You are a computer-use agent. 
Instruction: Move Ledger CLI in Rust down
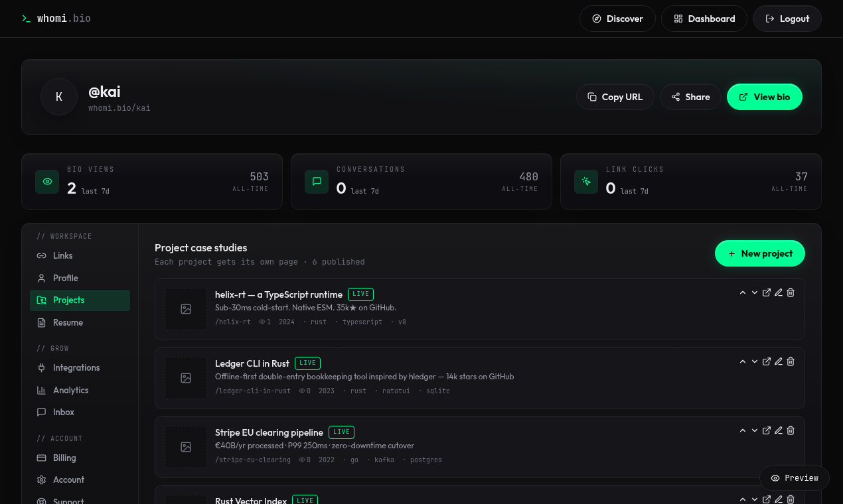click(755, 361)
